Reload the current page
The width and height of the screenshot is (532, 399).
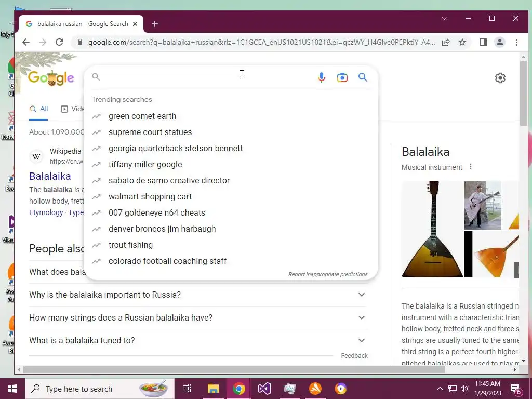point(59,42)
